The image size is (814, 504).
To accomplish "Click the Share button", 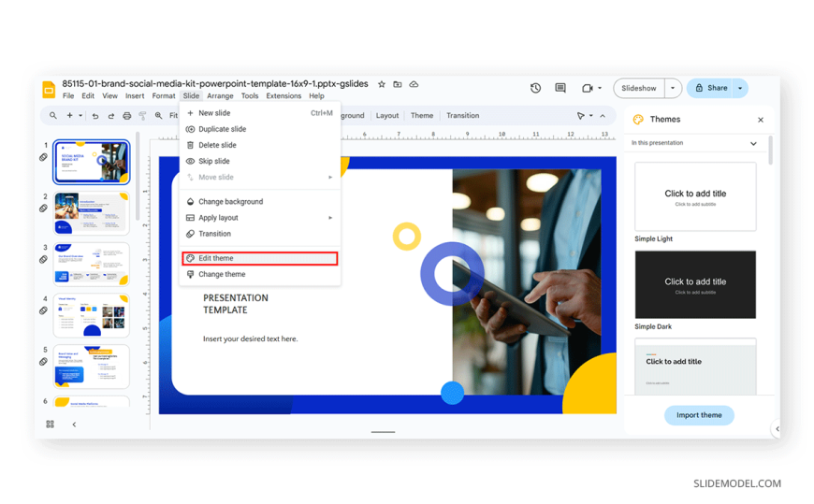I will coord(710,88).
